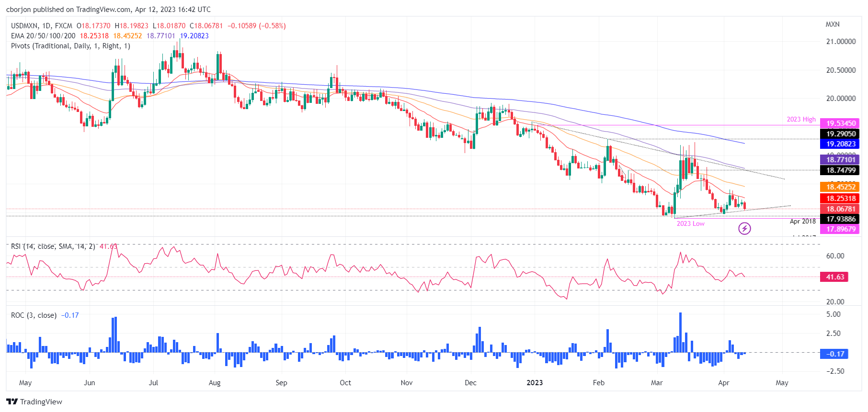This screenshot has width=868, height=412.
Task: Click the 41.63 RSI value tag
Action: (x=834, y=277)
